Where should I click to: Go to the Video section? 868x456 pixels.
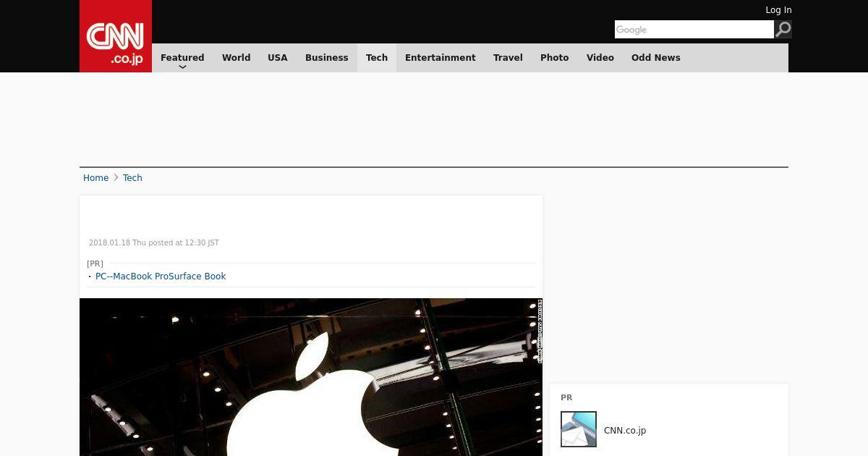[x=600, y=58]
